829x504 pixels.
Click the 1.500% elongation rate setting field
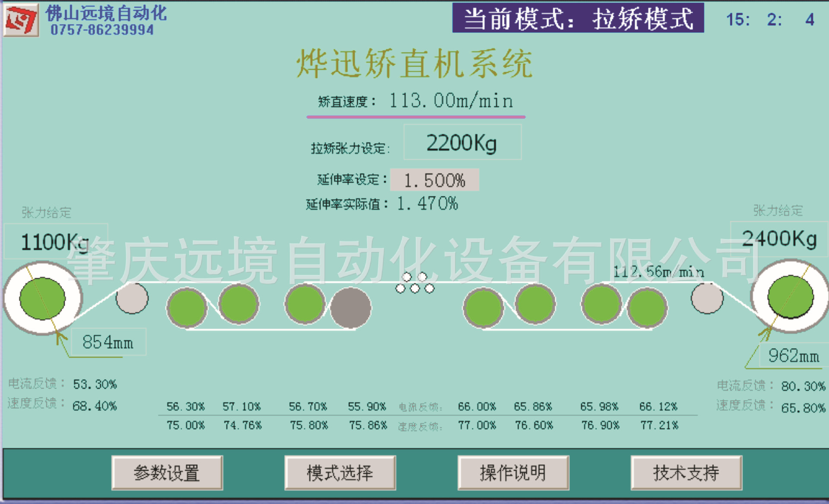coord(434,180)
